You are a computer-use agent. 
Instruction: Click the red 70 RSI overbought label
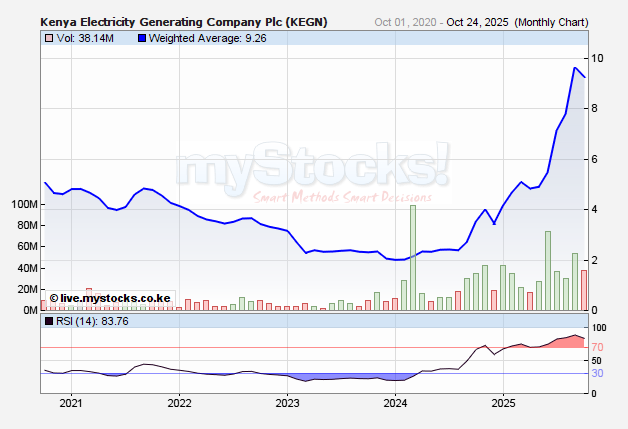pyautogui.click(x=597, y=347)
